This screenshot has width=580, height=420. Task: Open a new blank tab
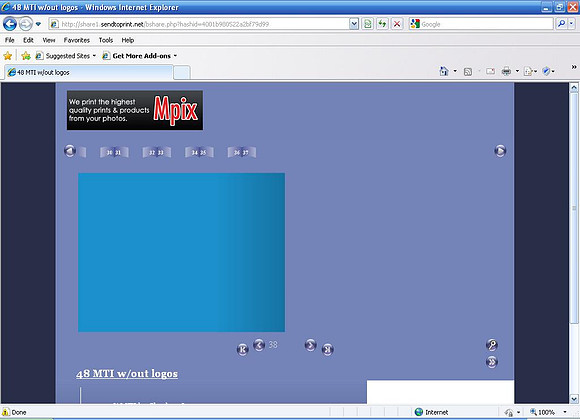point(182,73)
